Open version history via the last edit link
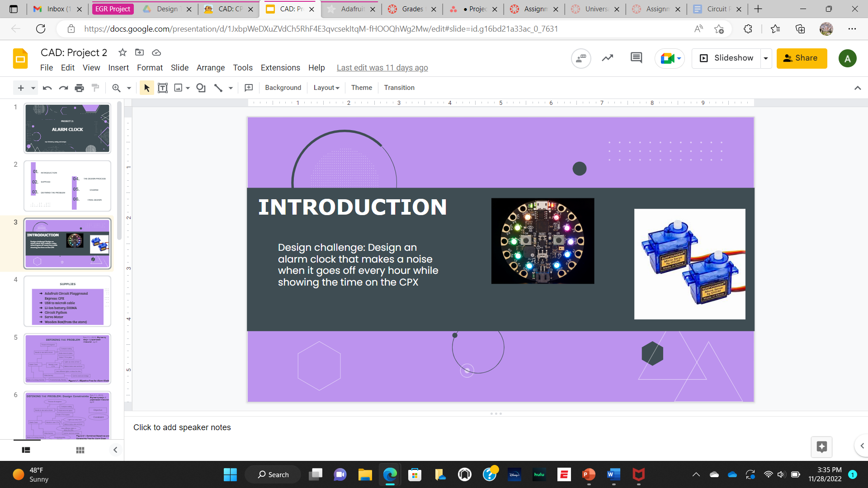Screen dimensions: 868x488 point(382,67)
